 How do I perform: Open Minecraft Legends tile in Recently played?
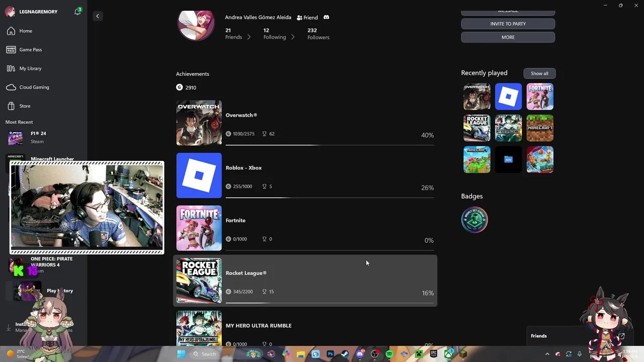pos(477,159)
